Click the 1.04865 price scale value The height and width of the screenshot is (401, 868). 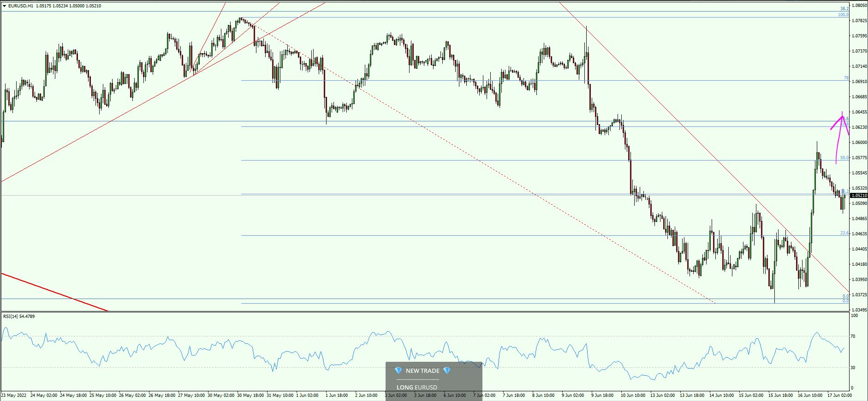(x=859, y=219)
